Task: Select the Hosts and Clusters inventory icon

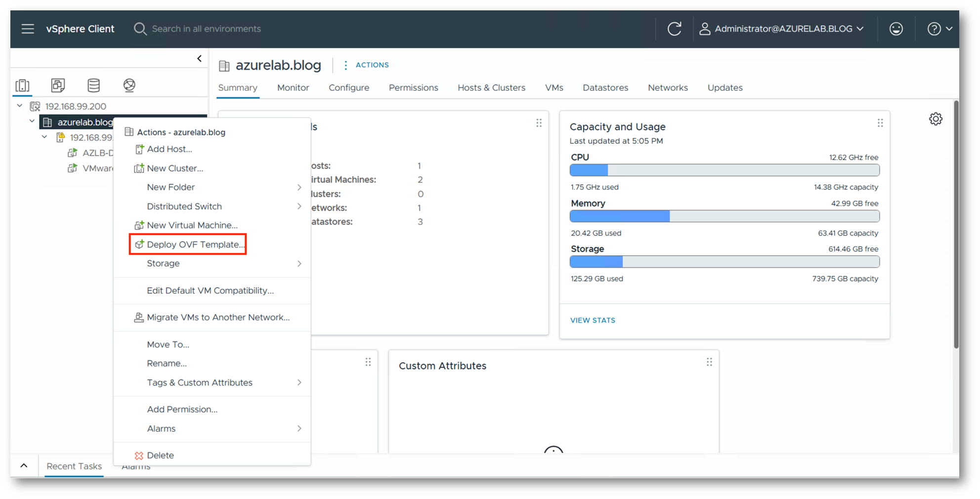Action: 22,85
